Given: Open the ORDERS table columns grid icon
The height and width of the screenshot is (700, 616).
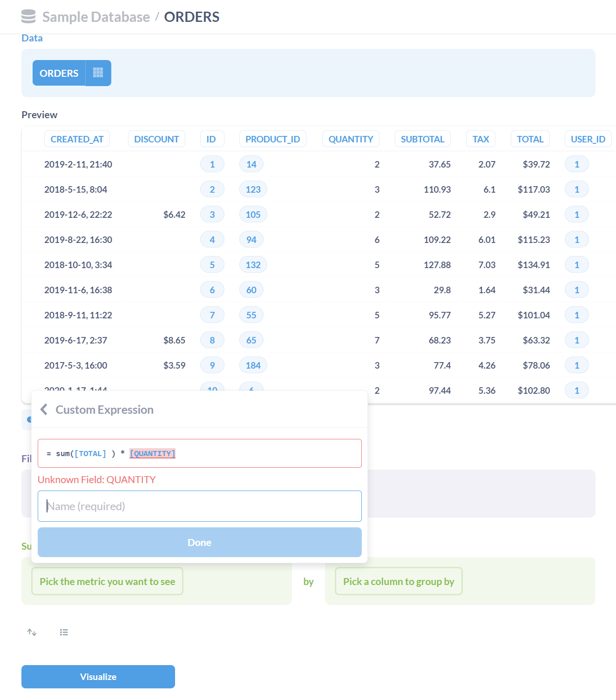Looking at the screenshot, I should click(98, 73).
